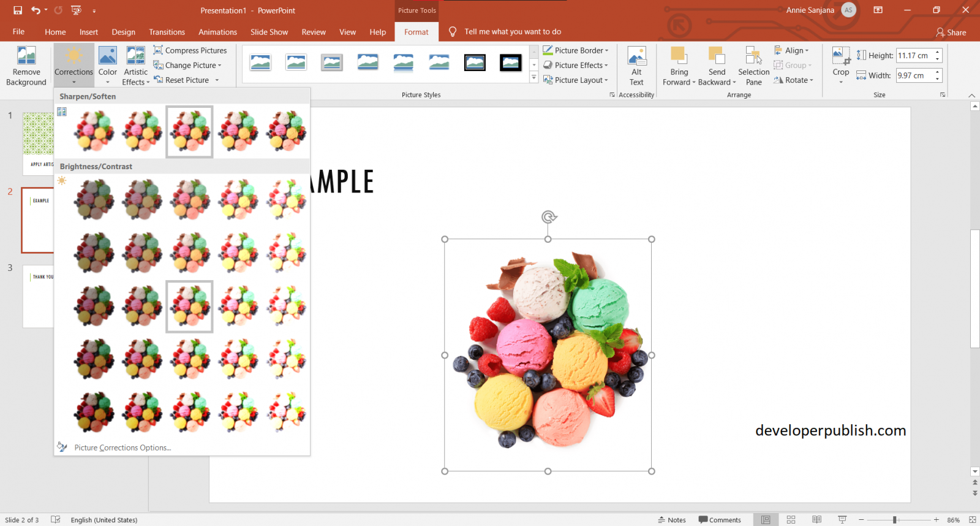
Task: Click the Undo arrow icon
Action: coord(36,10)
